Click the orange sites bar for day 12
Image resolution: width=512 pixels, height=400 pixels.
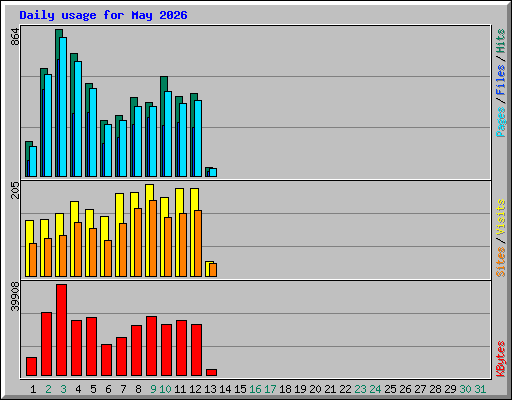click(198, 243)
